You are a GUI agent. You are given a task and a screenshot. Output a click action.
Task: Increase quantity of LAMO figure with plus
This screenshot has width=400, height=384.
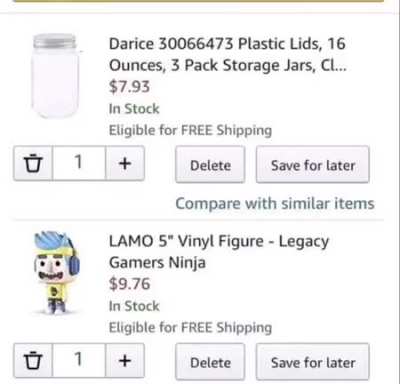(125, 360)
